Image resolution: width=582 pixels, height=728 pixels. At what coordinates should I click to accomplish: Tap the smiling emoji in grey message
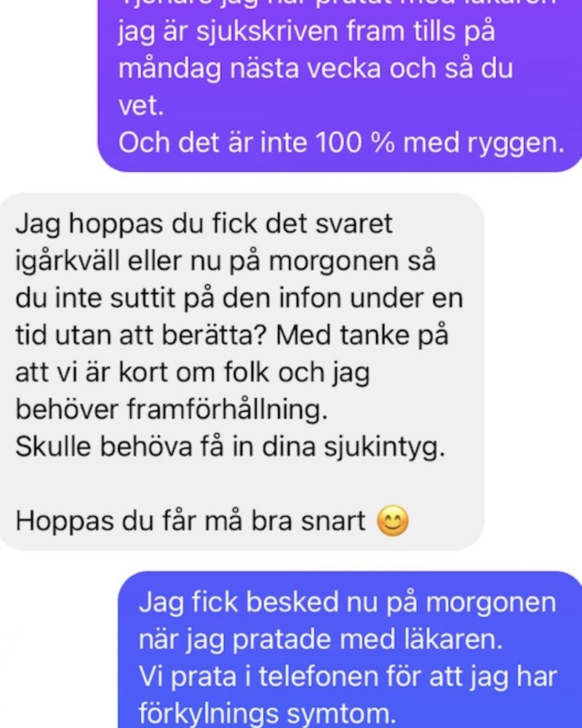click(x=393, y=521)
